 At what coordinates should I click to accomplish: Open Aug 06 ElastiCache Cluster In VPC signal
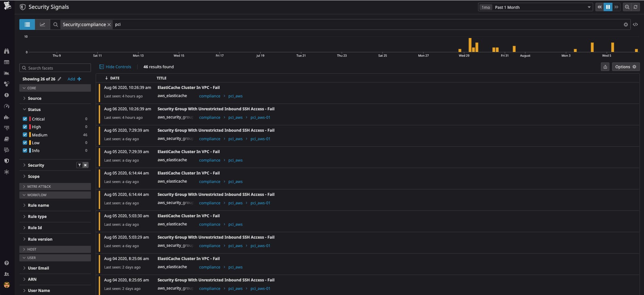368,93
